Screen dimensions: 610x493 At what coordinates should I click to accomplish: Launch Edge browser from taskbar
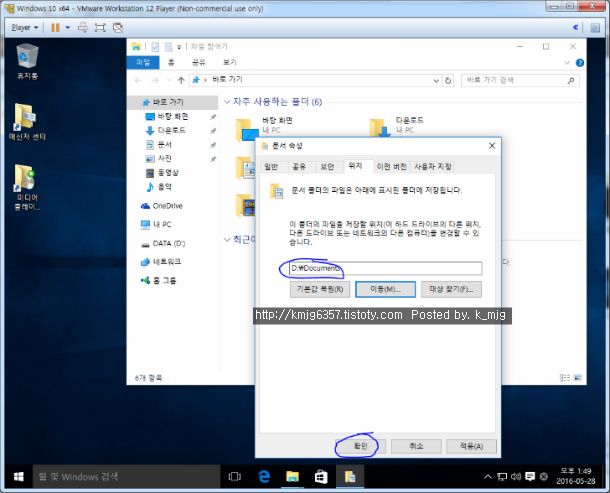coord(264,477)
